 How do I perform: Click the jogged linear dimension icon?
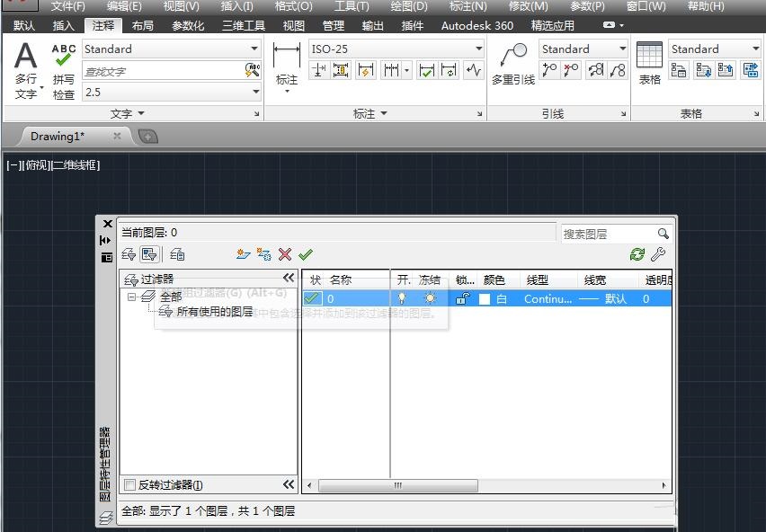coord(474,70)
